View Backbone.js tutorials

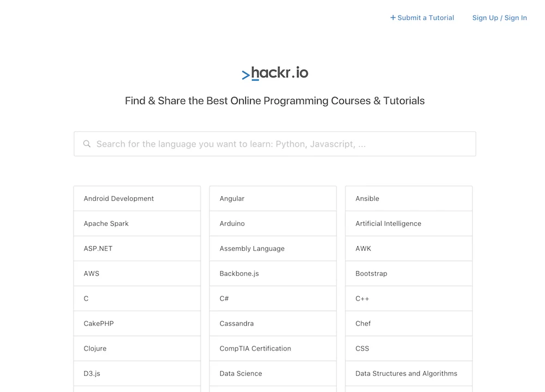(x=238, y=273)
